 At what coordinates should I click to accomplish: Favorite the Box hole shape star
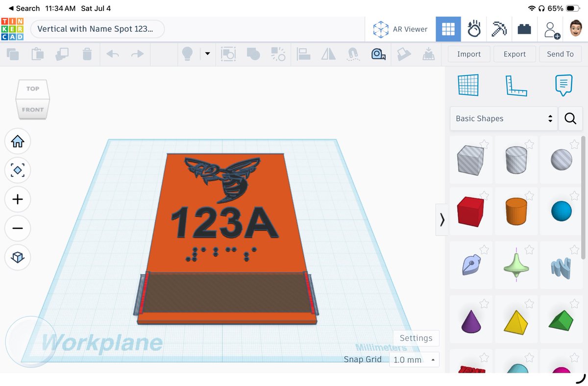pos(484,144)
